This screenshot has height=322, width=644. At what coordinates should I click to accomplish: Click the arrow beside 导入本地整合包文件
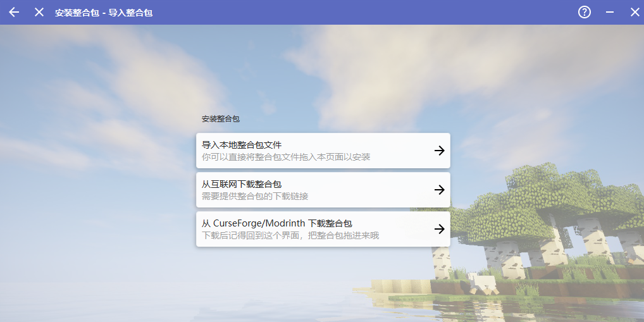(440, 151)
